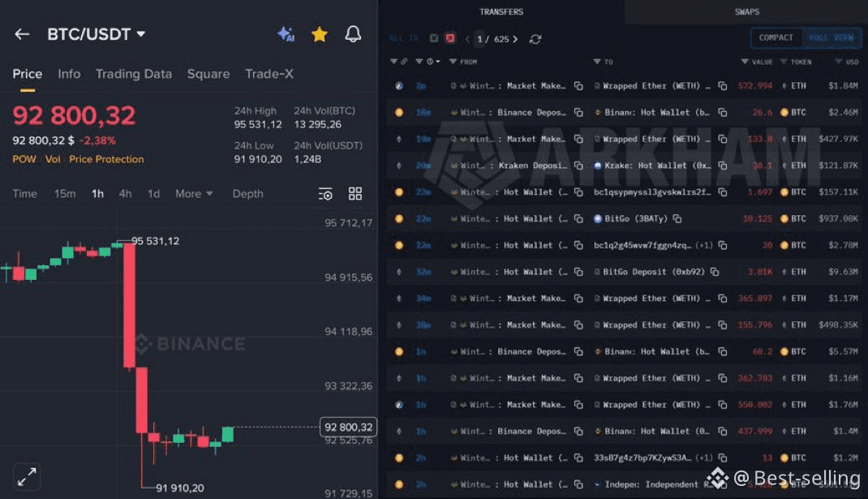Switch to the Info tab
Viewport: 868px width, 499px height.
point(69,74)
